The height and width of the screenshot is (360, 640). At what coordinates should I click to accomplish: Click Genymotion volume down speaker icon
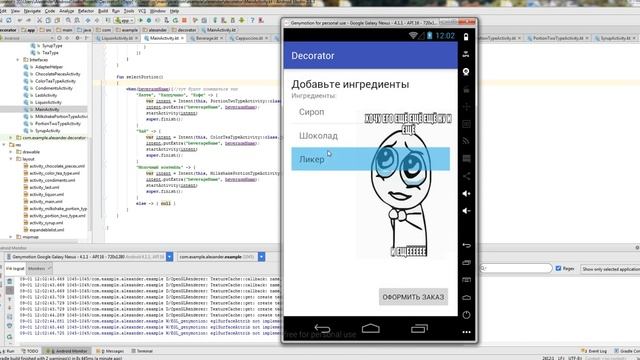click(x=466, y=211)
